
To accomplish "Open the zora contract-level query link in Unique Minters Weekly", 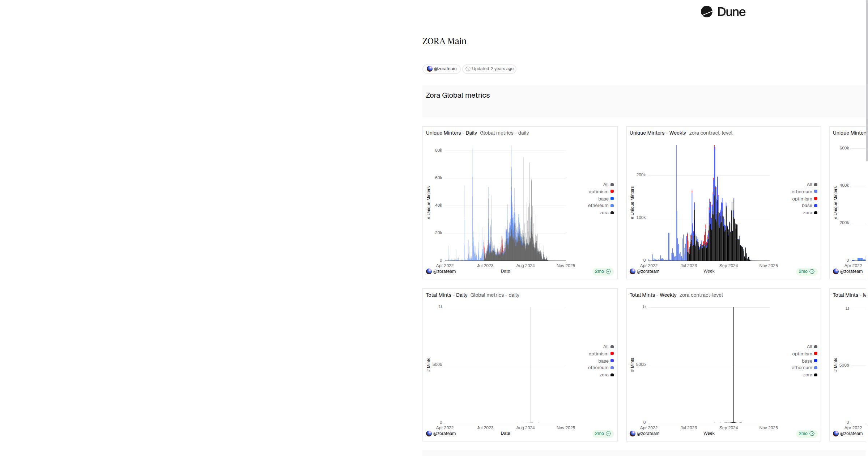I will click(x=710, y=133).
